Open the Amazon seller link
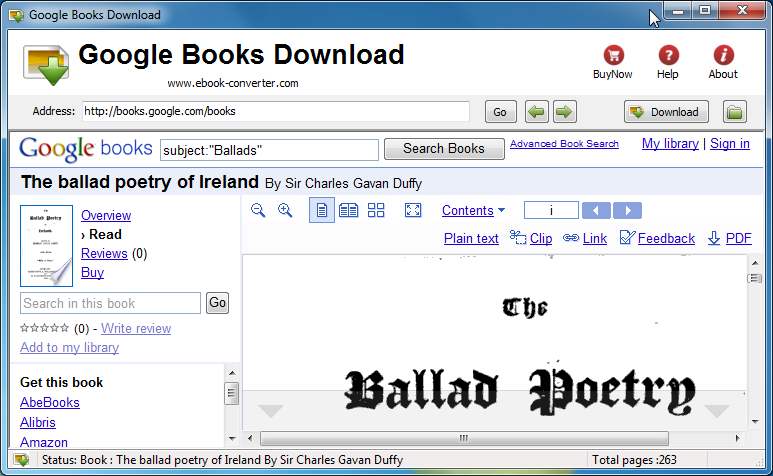Viewport: 773px width, 476px height. pyautogui.click(x=44, y=442)
